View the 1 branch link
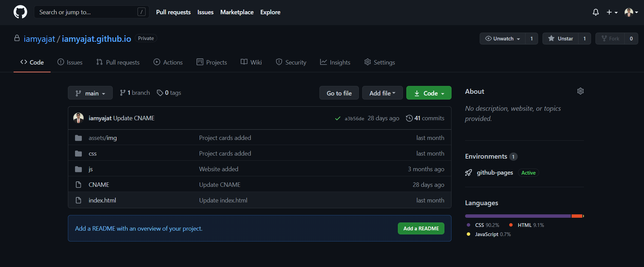Image resolution: width=644 pixels, height=267 pixels. tap(135, 93)
